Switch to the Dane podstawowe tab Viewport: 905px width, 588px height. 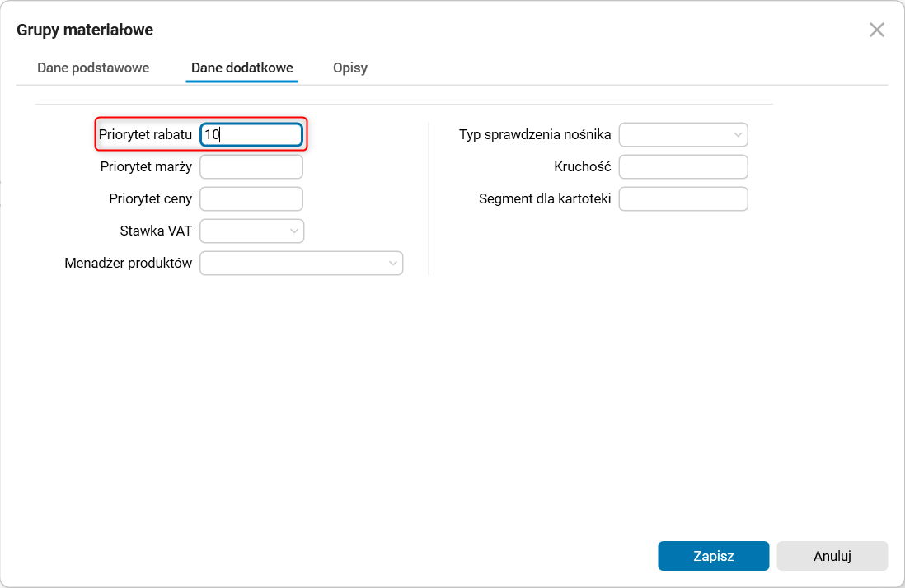tap(93, 68)
